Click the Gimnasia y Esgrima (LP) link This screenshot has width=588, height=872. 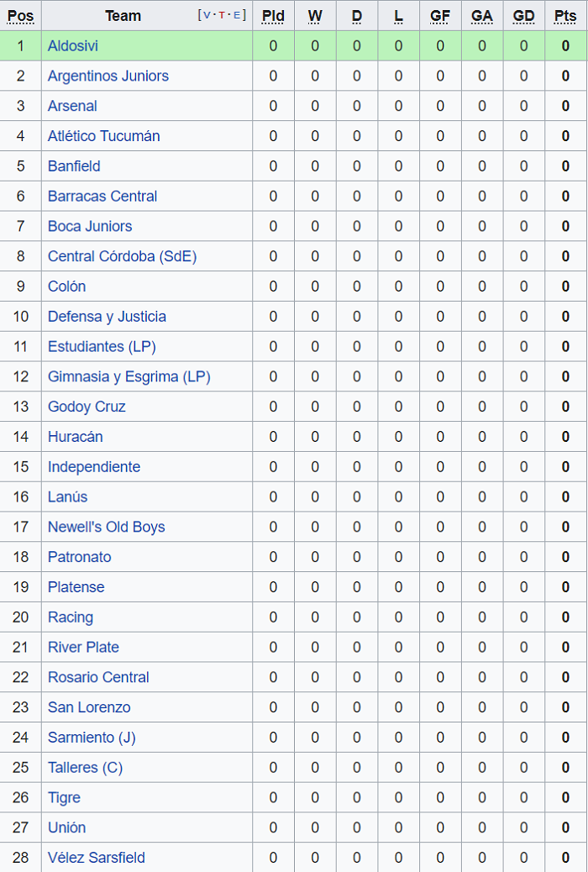129,376
